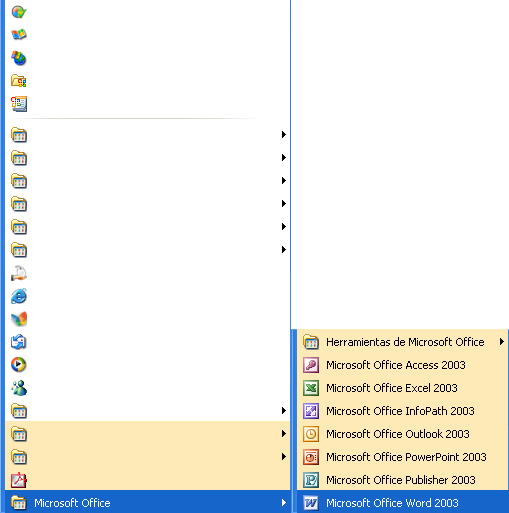Open the Office document folder icon
This screenshot has width=509, height=513.
pyautogui.click(x=19, y=81)
